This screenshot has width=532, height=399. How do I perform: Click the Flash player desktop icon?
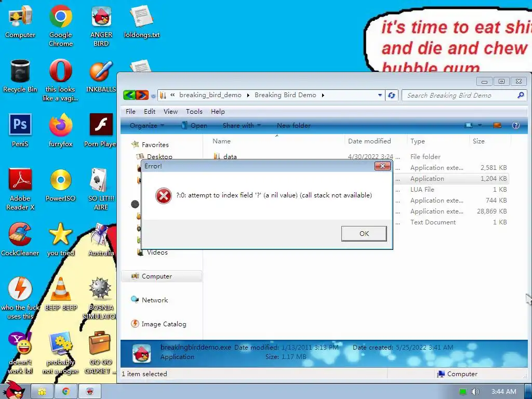[x=101, y=130]
